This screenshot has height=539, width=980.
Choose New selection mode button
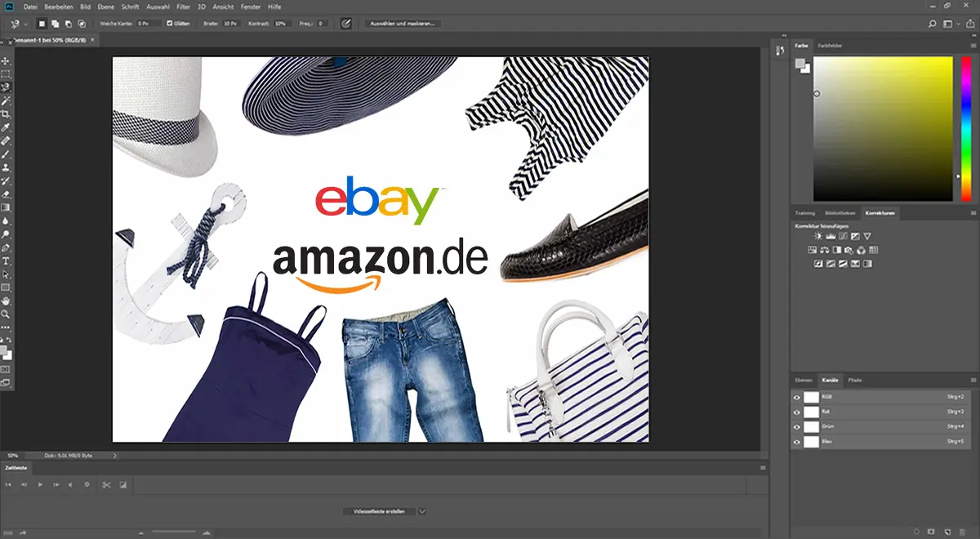click(x=42, y=24)
